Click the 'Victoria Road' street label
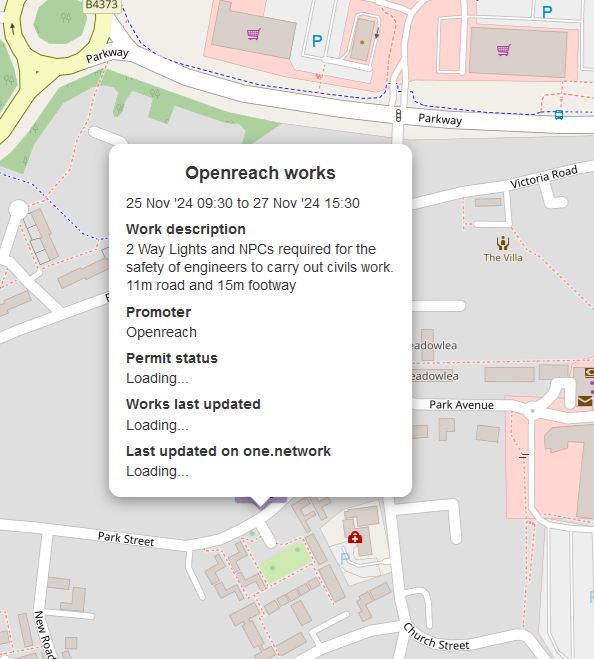Image resolution: width=594 pixels, height=659 pixels. tap(544, 177)
